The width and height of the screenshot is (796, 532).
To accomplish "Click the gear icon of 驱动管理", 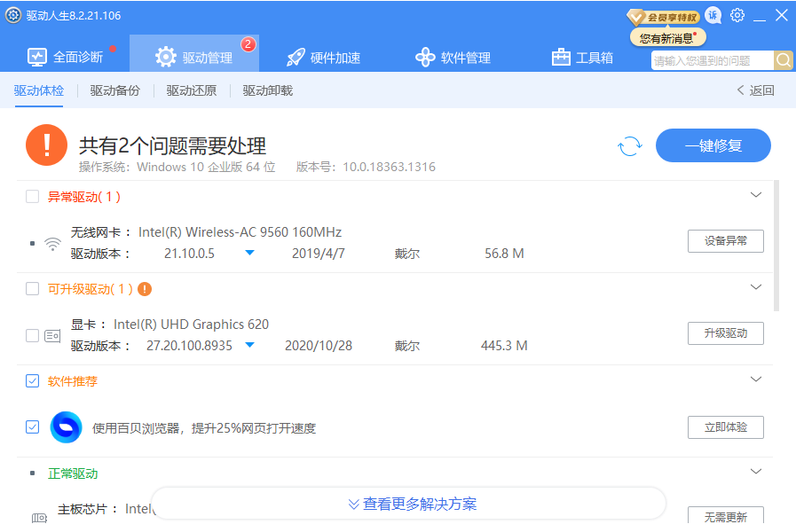I will (x=165, y=58).
